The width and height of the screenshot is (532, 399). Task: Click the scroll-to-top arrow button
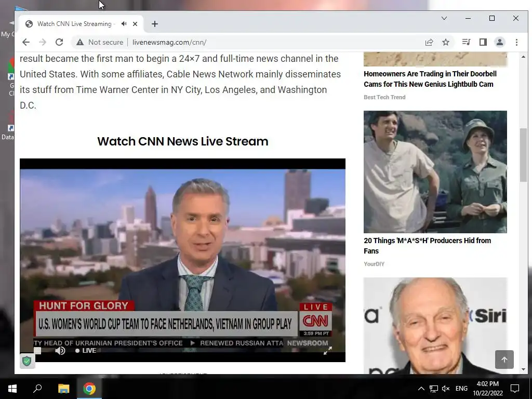504,360
